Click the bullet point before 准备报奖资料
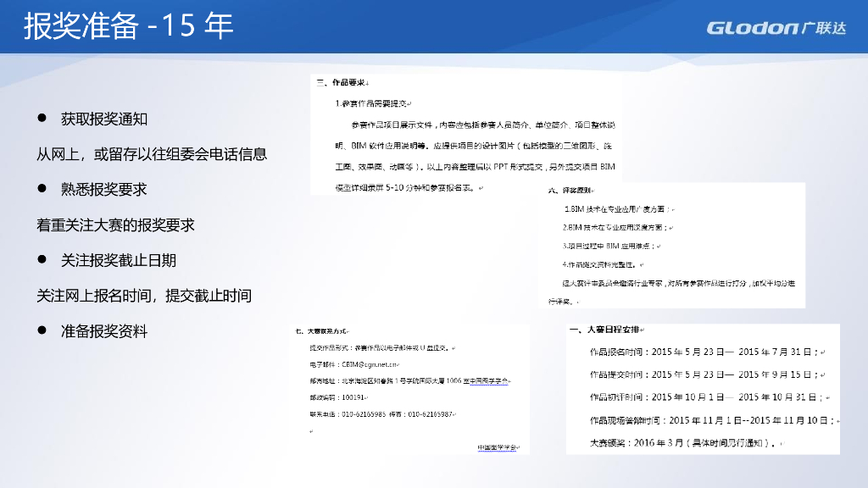Image resolution: width=868 pixels, height=488 pixels. pos(40,331)
